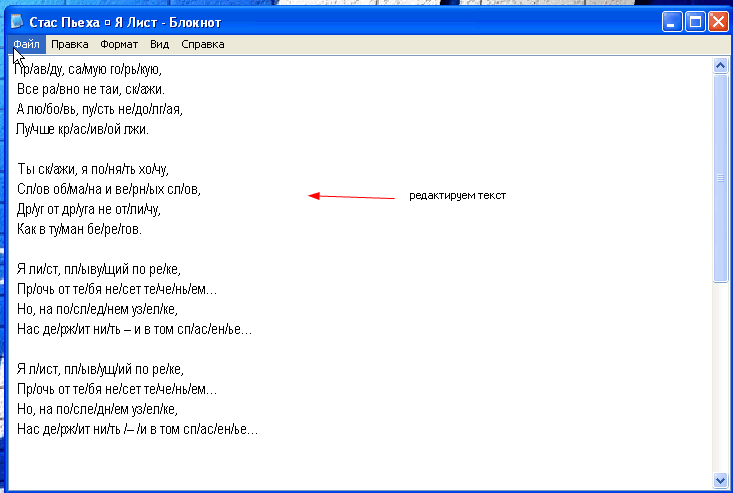Open the Файл menu

[26, 44]
